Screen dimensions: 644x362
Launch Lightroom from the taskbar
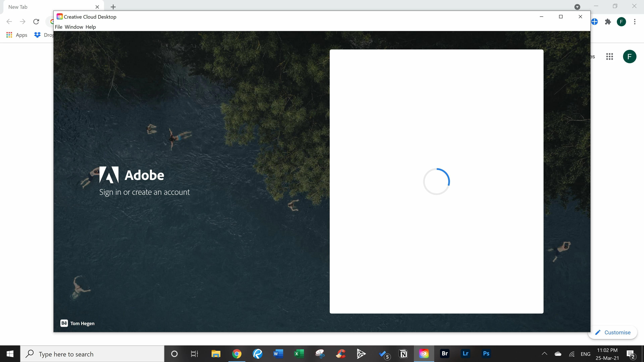point(465,353)
